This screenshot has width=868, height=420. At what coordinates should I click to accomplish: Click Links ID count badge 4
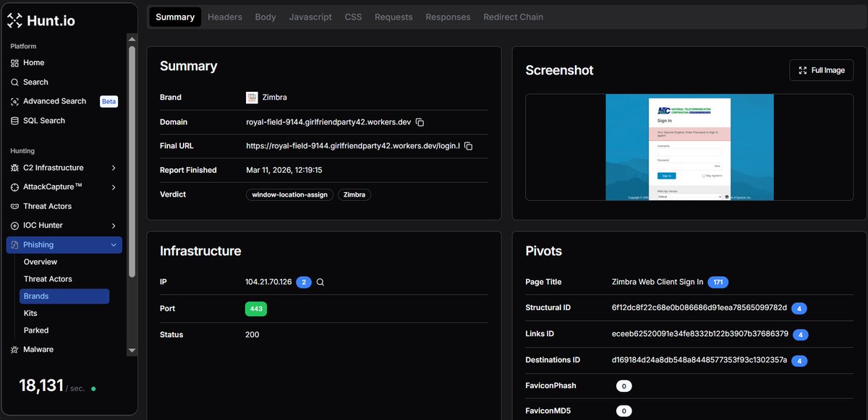coord(801,335)
